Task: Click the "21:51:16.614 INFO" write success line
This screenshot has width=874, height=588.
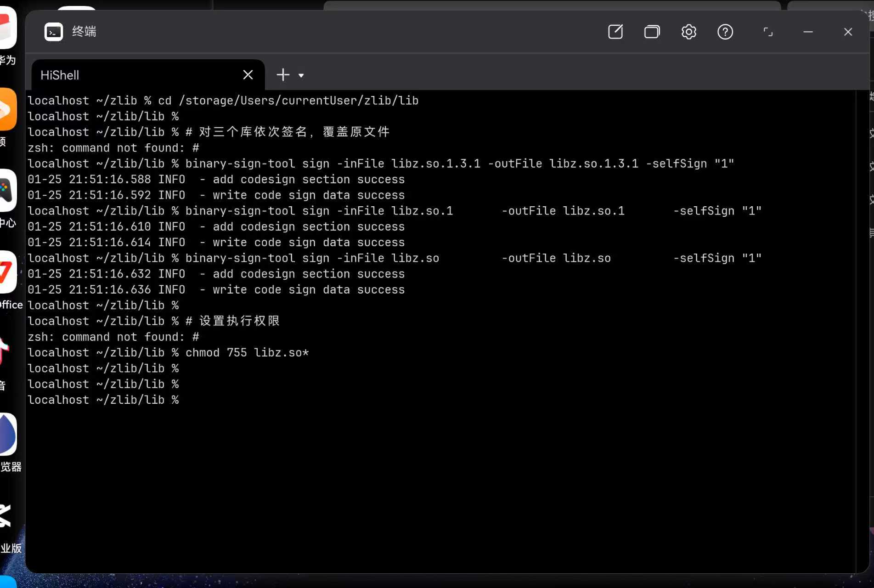Action: (216, 243)
